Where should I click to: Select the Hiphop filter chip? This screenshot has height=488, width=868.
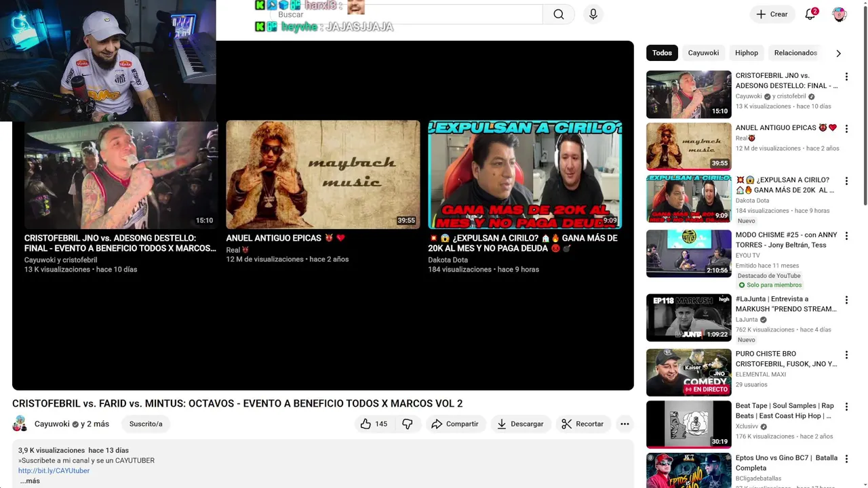coord(747,53)
